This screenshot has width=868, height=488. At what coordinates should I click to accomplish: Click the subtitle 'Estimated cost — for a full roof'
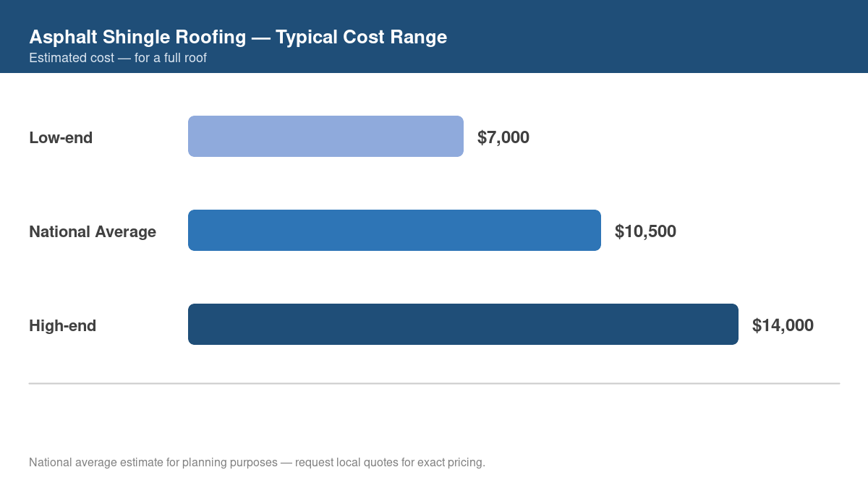pyautogui.click(x=118, y=58)
